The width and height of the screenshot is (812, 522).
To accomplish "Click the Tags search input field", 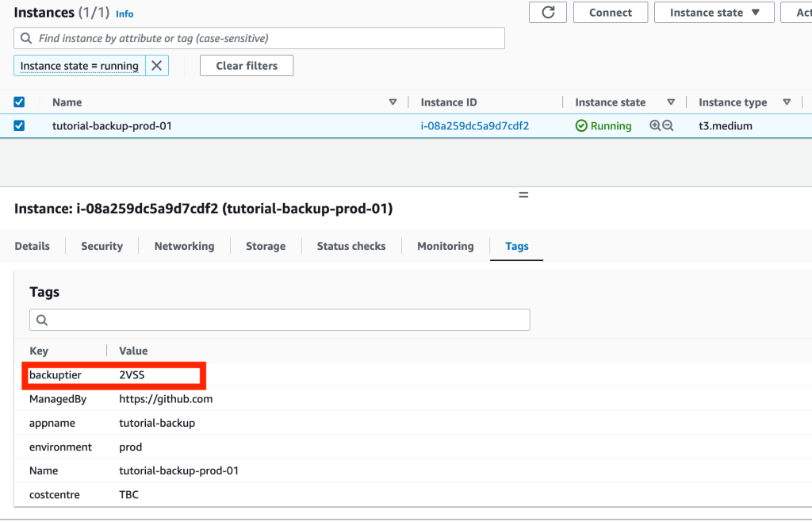I will pos(285,320).
